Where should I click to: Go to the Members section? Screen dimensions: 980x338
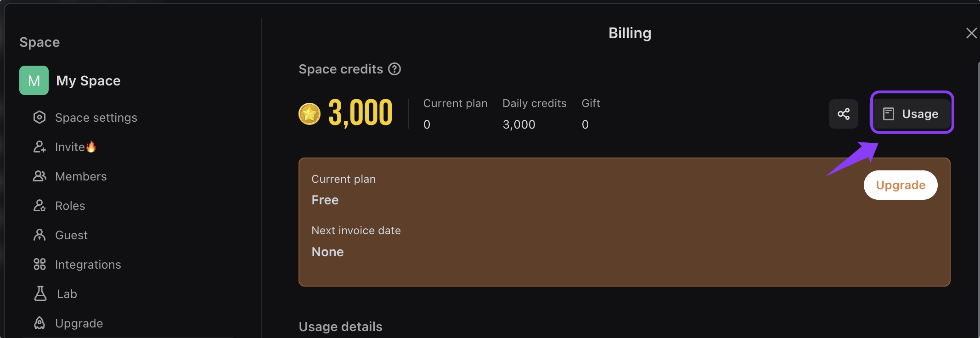tap(81, 176)
